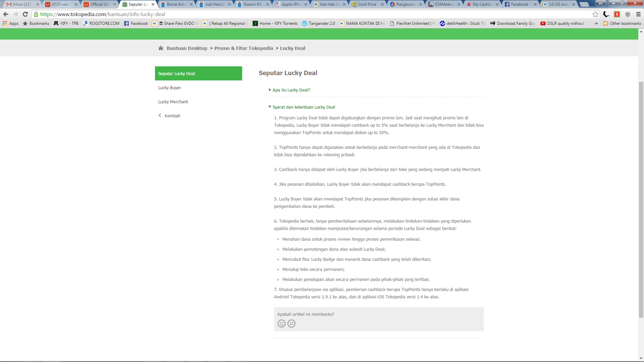Open the Share Flexi EVDO bookmark

tap(175, 23)
